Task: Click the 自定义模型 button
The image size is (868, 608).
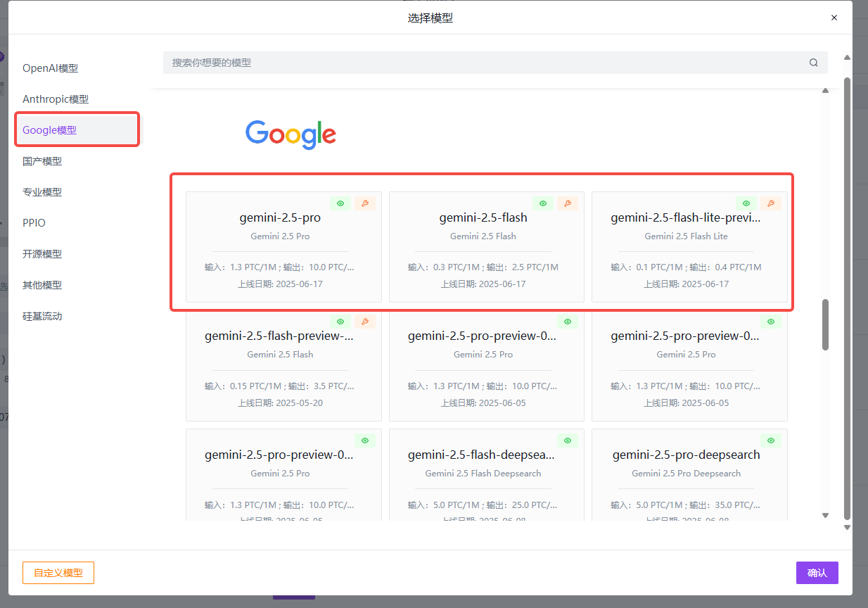Action: (58, 573)
